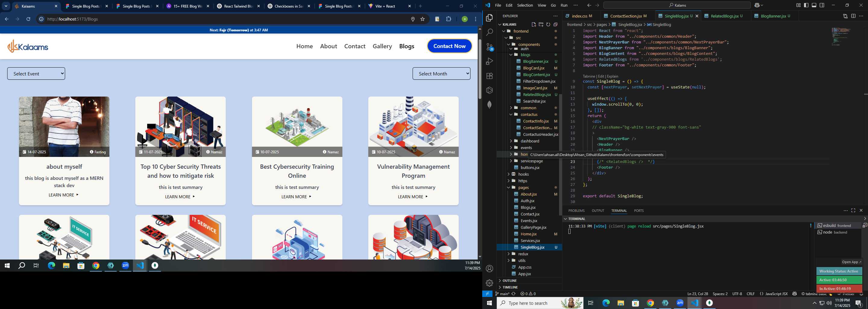The width and height of the screenshot is (868, 309).
Task: Go to the Gallery page link
Action: [x=382, y=46]
